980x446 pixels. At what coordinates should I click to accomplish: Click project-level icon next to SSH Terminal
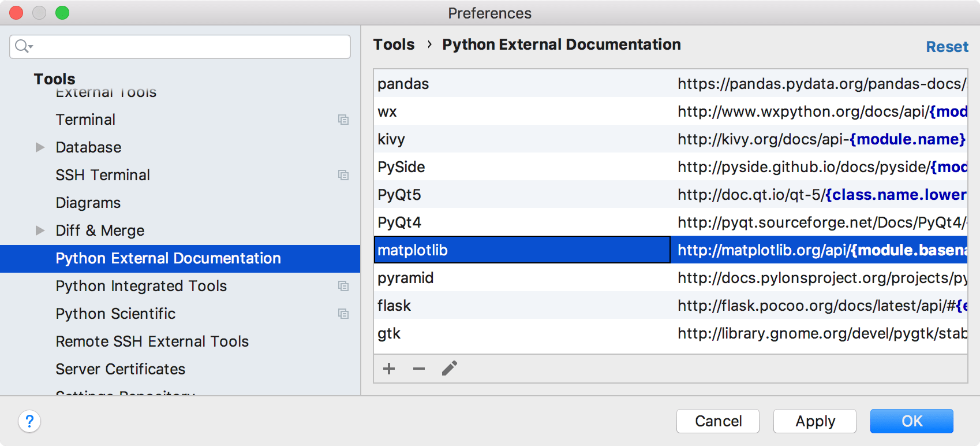click(x=343, y=175)
